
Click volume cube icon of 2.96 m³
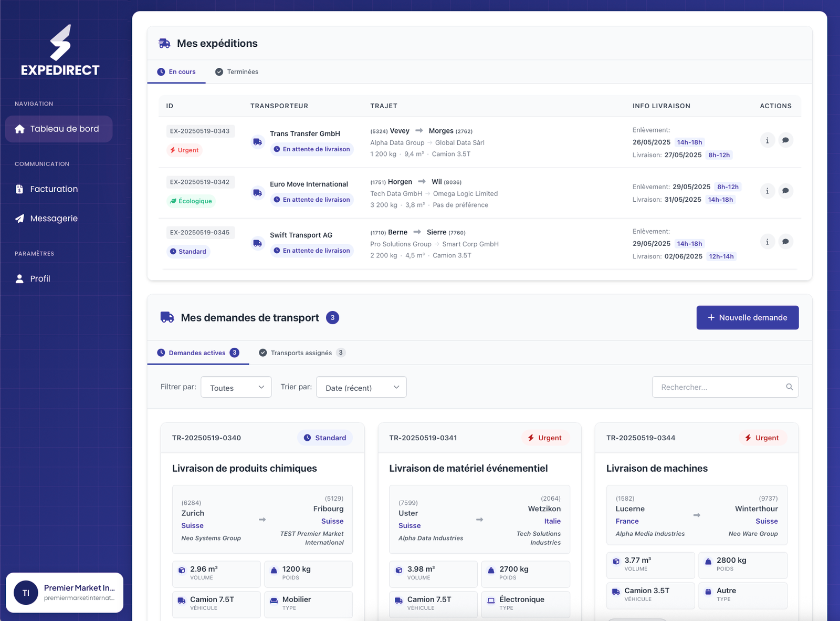182,570
